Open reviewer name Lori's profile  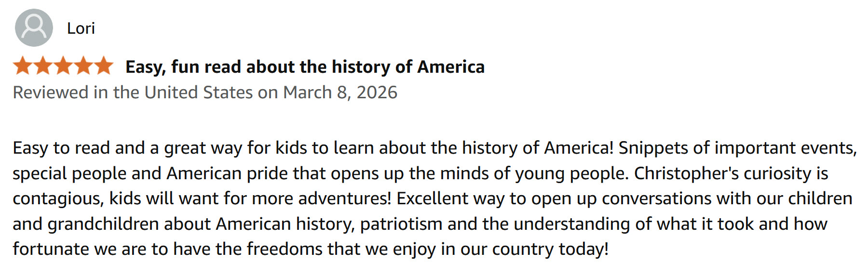click(81, 28)
